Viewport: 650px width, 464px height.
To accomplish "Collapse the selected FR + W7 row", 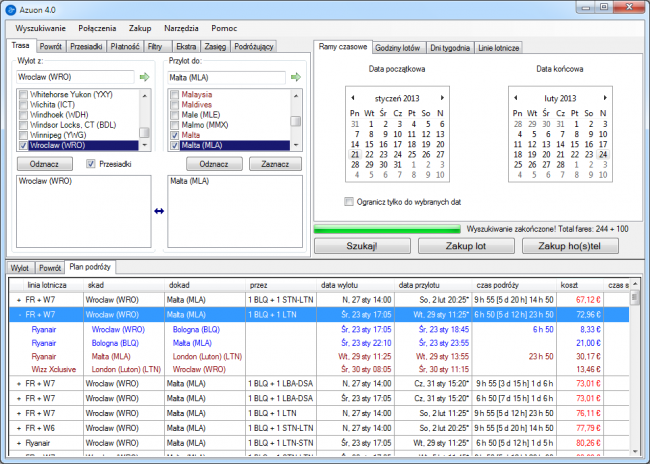I will (x=19, y=313).
